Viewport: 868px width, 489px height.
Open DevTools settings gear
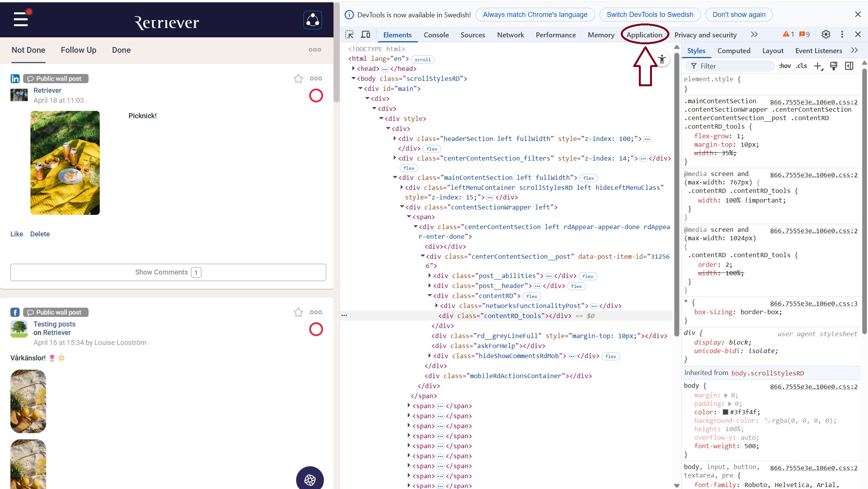(x=826, y=34)
